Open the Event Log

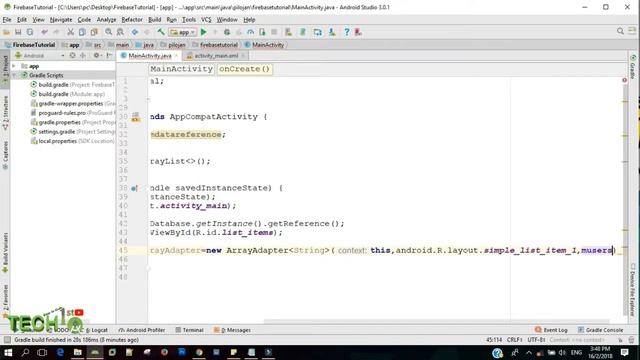pyautogui.click(x=551, y=330)
